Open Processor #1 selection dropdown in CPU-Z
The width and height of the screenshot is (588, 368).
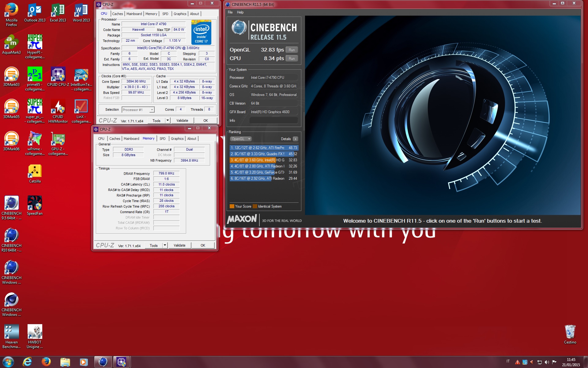(138, 109)
